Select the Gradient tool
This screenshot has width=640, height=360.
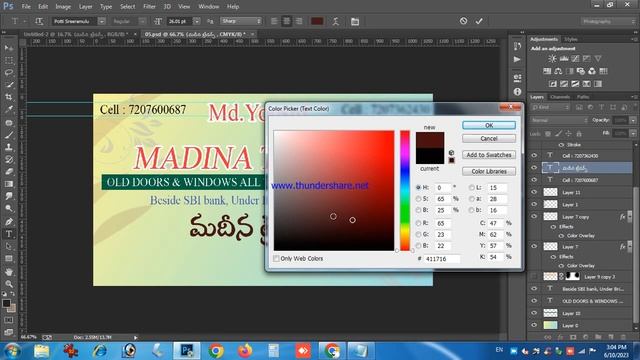coord(9,184)
